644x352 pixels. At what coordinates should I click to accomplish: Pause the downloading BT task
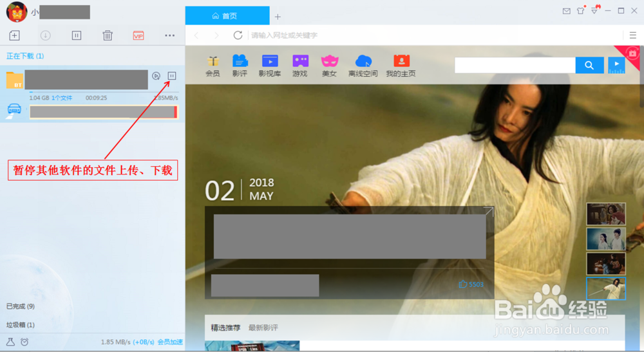[172, 76]
